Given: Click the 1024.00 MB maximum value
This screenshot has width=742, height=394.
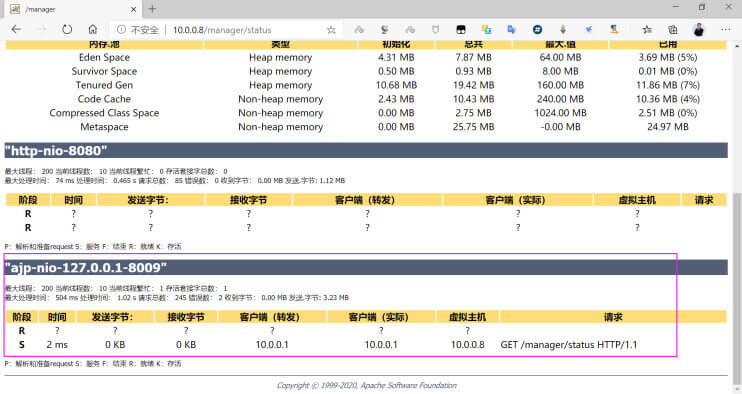Looking at the screenshot, I should click(x=560, y=113).
